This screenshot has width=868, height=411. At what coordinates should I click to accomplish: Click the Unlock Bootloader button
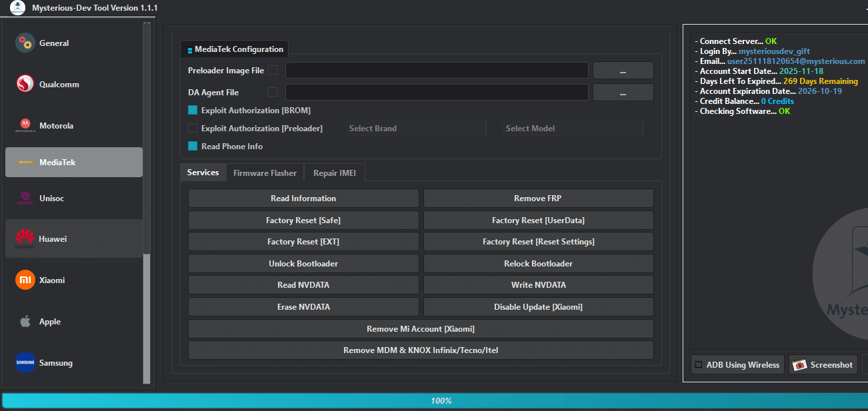pyautogui.click(x=303, y=263)
